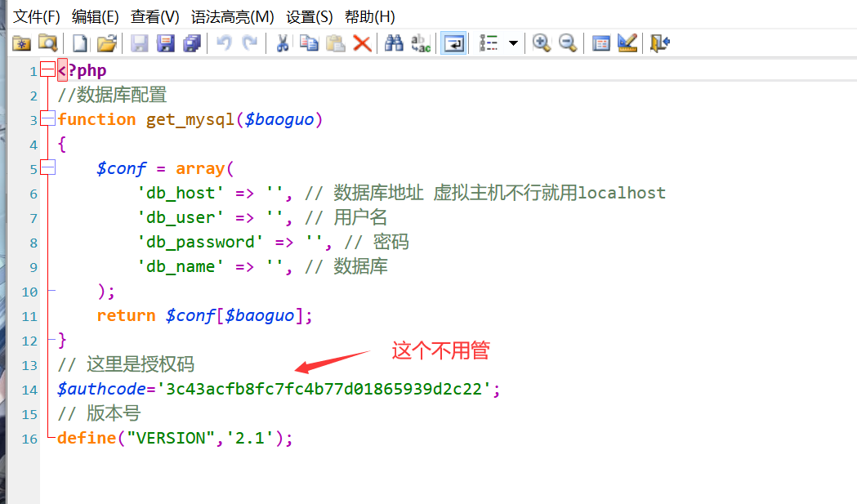Open the 文件(F) menu
The height and width of the screenshot is (504, 857).
[x=37, y=16]
